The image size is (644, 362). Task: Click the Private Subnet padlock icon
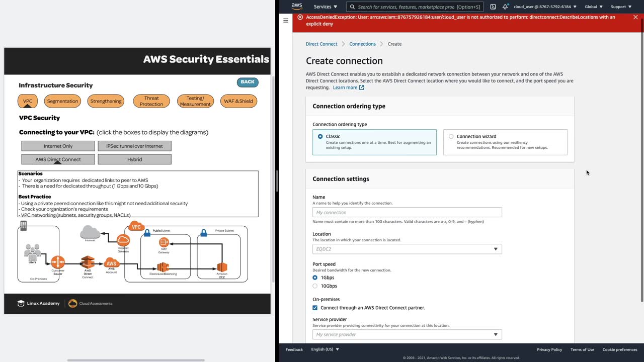(203, 233)
